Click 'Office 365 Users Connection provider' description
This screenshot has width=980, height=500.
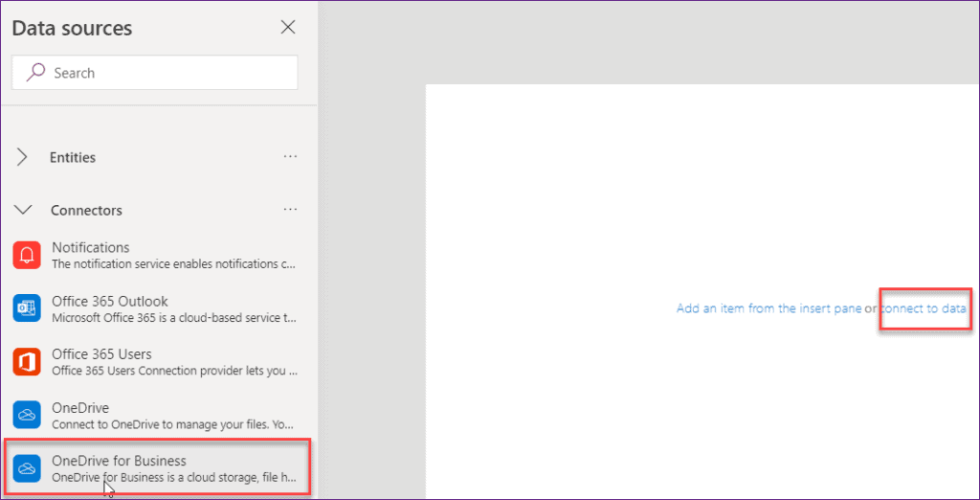pyautogui.click(x=174, y=371)
